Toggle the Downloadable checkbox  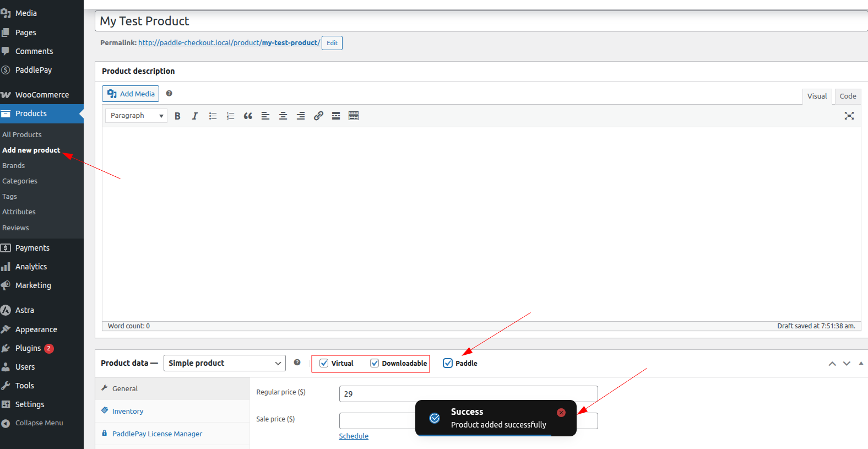pos(375,363)
